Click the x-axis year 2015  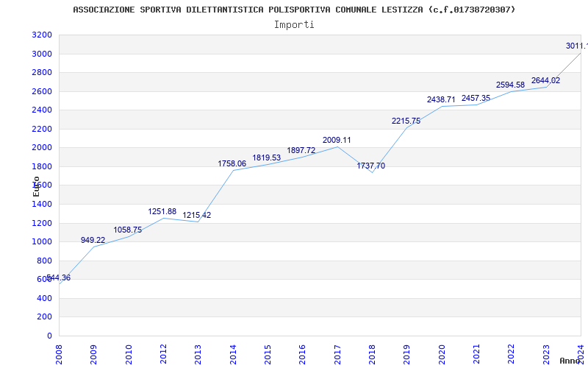pos(268,355)
